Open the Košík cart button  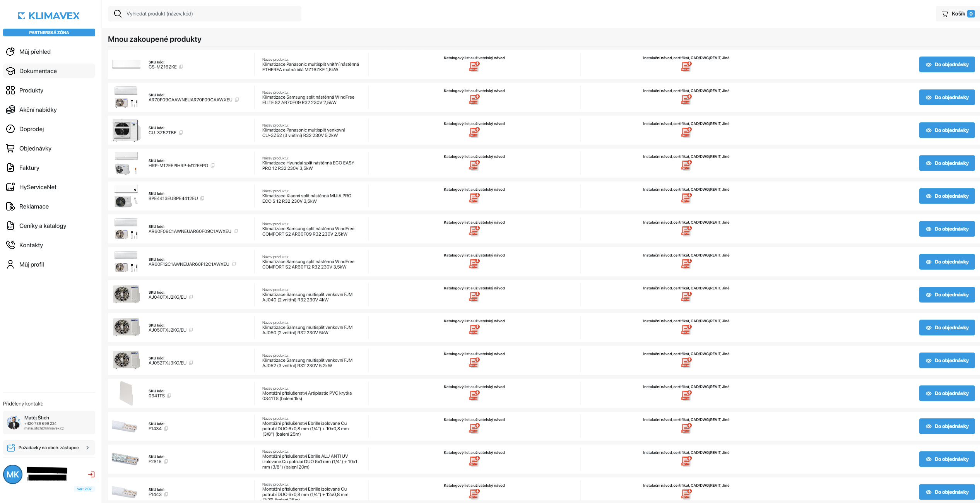[958, 14]
